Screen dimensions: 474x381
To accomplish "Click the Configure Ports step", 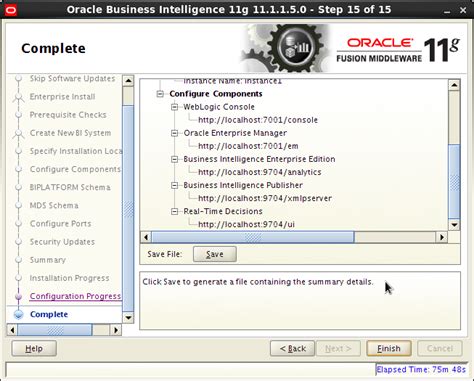I will 60,224.
